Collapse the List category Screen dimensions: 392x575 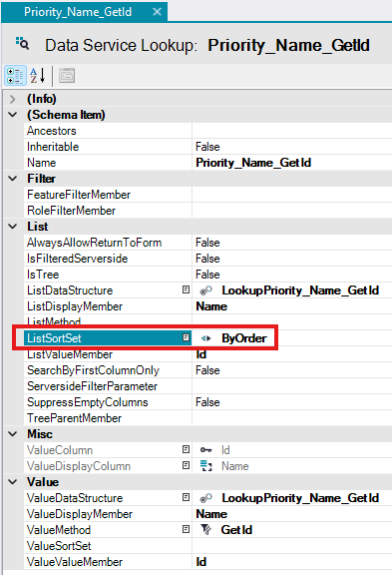[x=12, y=227]
